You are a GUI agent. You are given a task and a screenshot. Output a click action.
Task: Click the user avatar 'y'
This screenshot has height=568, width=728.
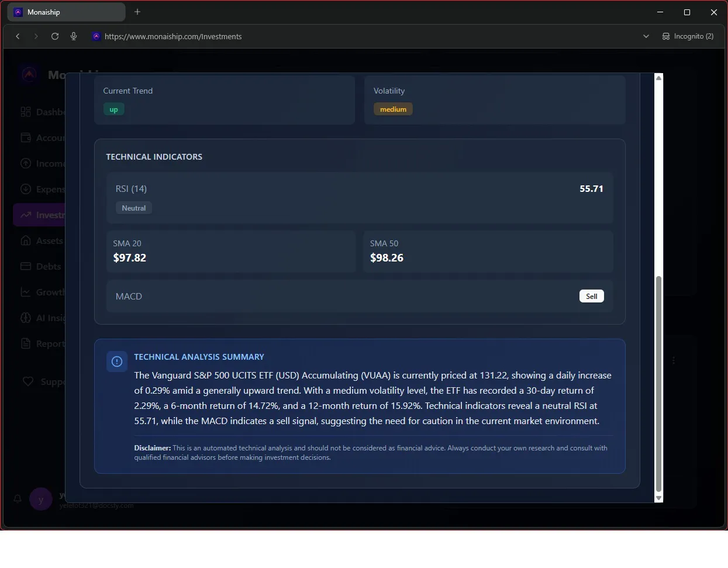(41, 499)
